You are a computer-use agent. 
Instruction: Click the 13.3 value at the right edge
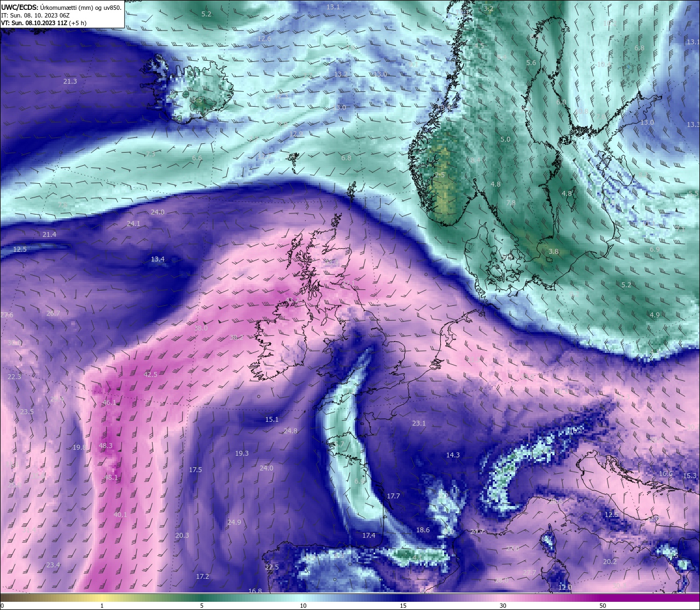pos(693,125)
